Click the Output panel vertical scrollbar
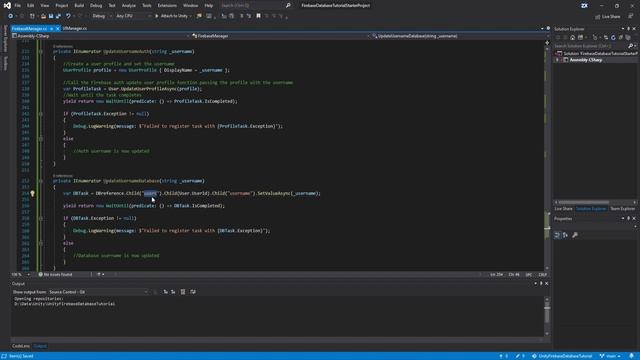This screenshot has width=640, height=360. pyautogui.click(x=547, y=316)
